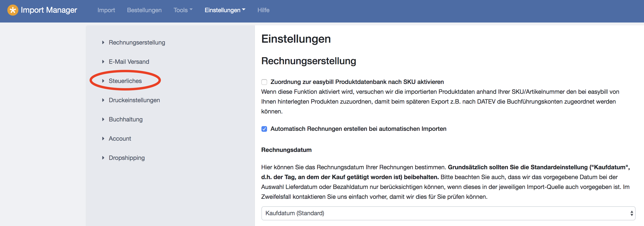Image resolution: width=644 pixels, height=226 pixels.
Task: Expand the Rechnungserstellung arrow in sidebar
Action: [x=103, y=43]
